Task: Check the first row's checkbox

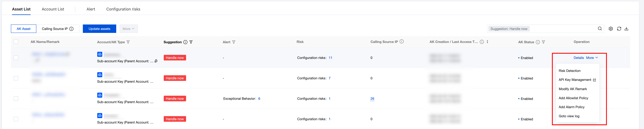Action: click(16, 58)
